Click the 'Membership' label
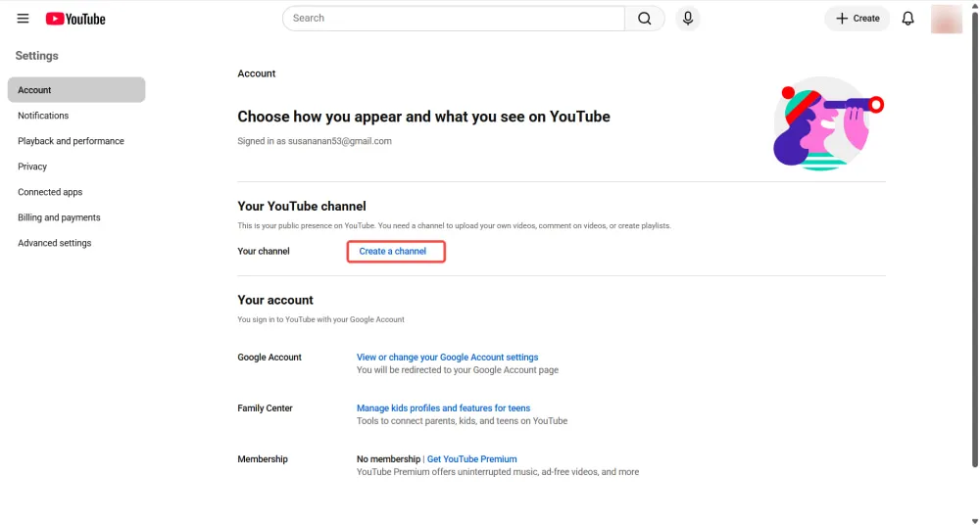The height and width of the screenshot is (526, 980). click(263, 459)
